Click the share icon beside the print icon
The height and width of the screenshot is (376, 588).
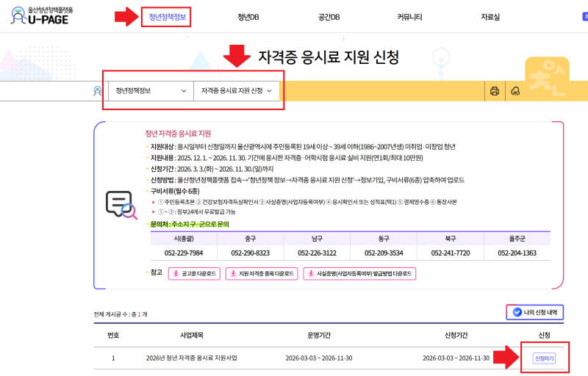516,91
